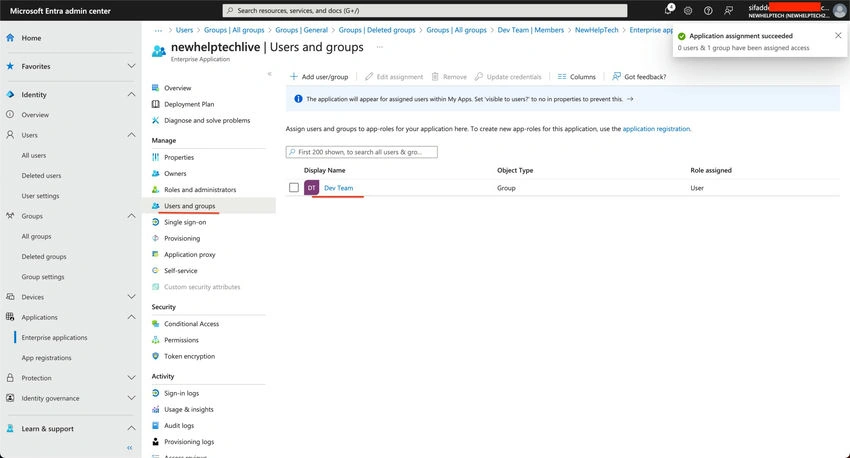The width and height of the screenshot is (850, 458).
Task: Open App registrations in sidebar
Action: click(46, 358)
